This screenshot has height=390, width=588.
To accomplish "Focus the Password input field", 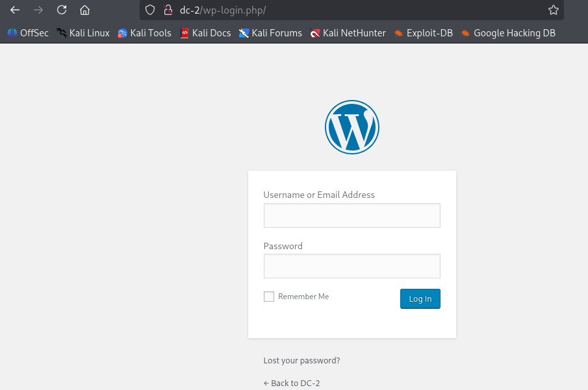I will 352,266.
